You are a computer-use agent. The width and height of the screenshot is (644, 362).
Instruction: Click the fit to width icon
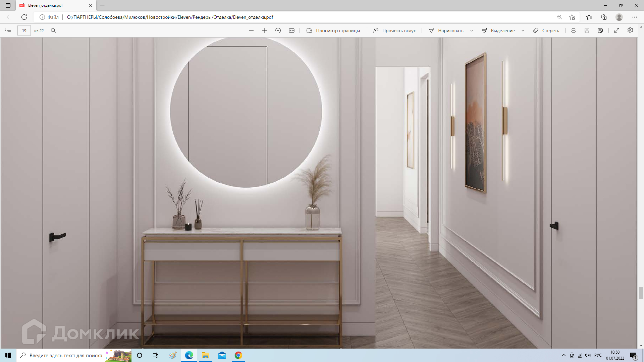pyautogui.click(x=291, y=31)
